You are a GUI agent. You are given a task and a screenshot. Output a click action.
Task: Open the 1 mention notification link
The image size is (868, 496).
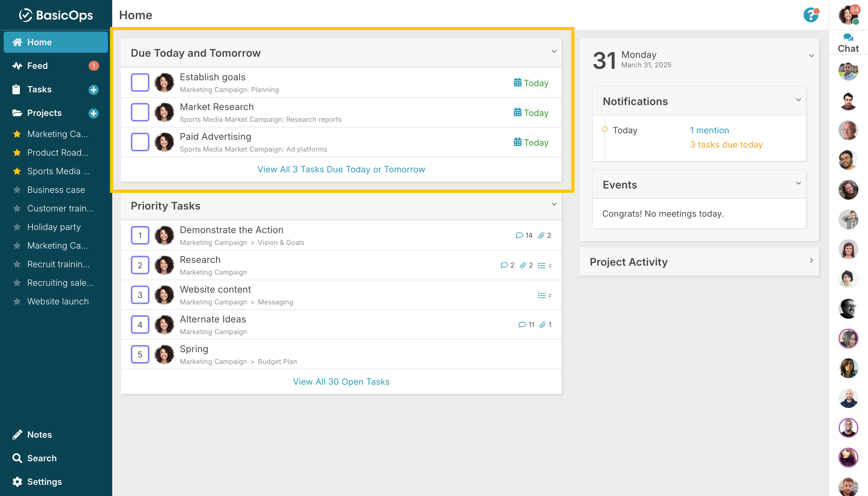(x=709, y=130)
